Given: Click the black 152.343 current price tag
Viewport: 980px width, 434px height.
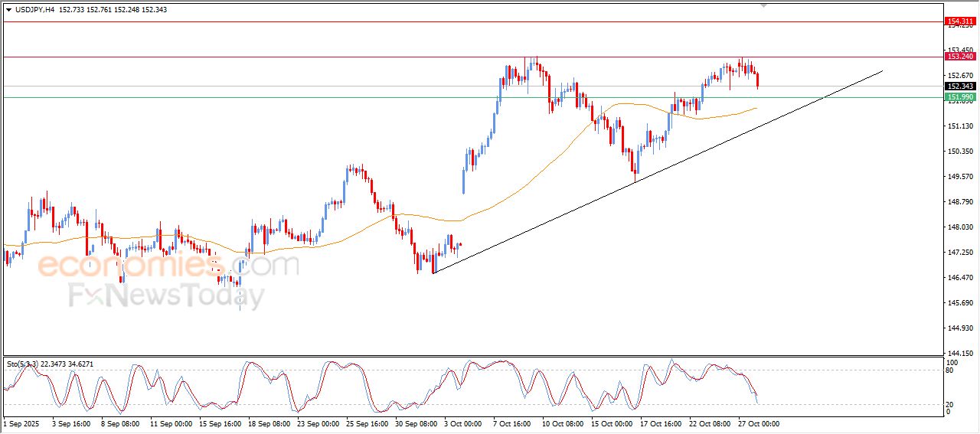Looking at the screenshot, I should pyautogui.click(x=959, y=86).
